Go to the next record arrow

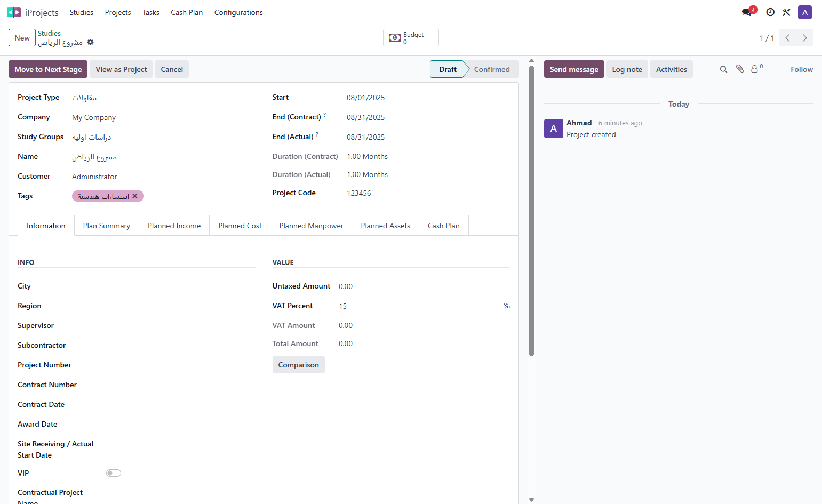[x=805, y=38]
